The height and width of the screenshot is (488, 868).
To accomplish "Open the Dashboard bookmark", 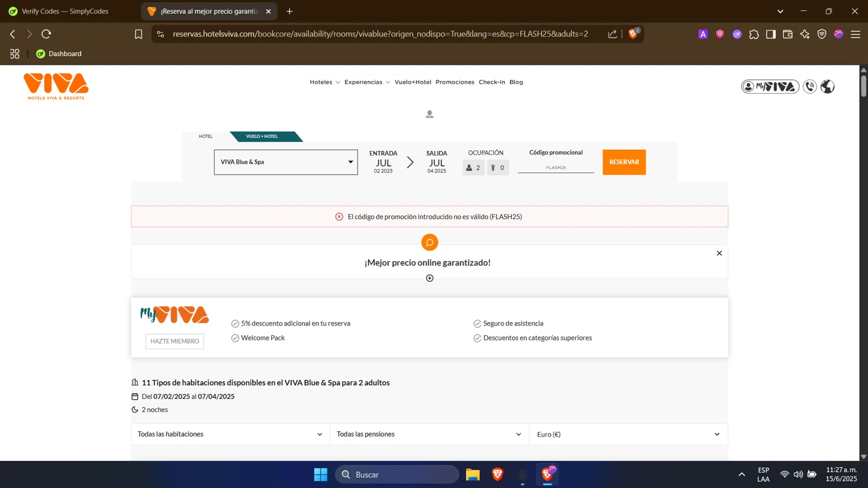I will pyautogui.click(x=59, y=54).
